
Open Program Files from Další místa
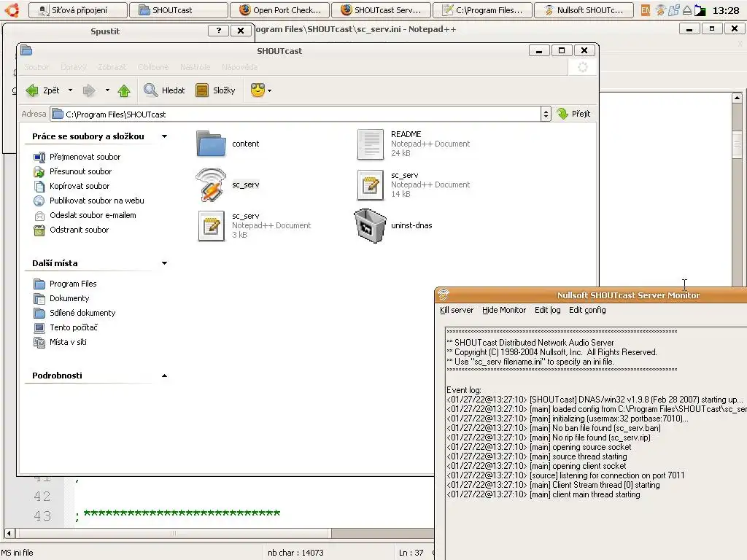pos(73,284)
